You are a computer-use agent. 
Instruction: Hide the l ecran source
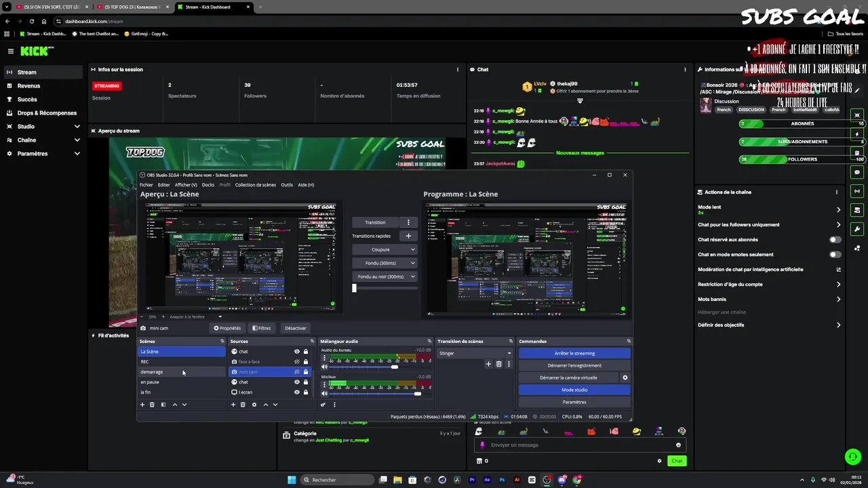click(x=296, y=392)
